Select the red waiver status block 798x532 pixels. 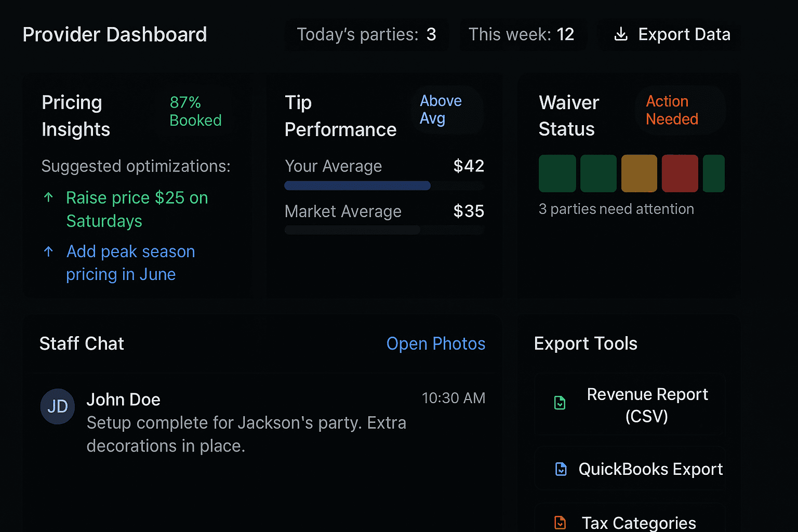[680, 174]
